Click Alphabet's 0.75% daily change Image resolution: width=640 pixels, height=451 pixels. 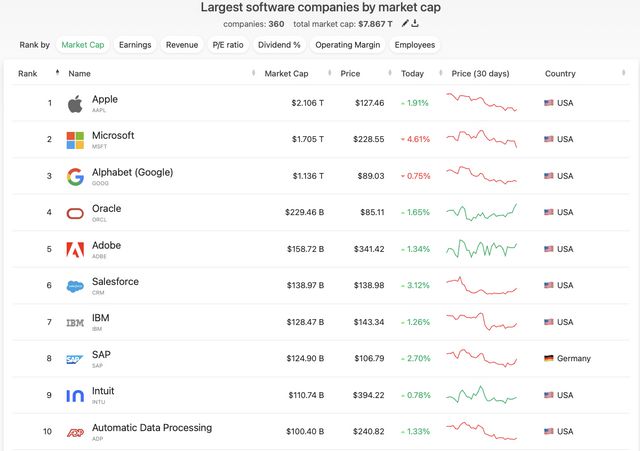tap(416, 176)
